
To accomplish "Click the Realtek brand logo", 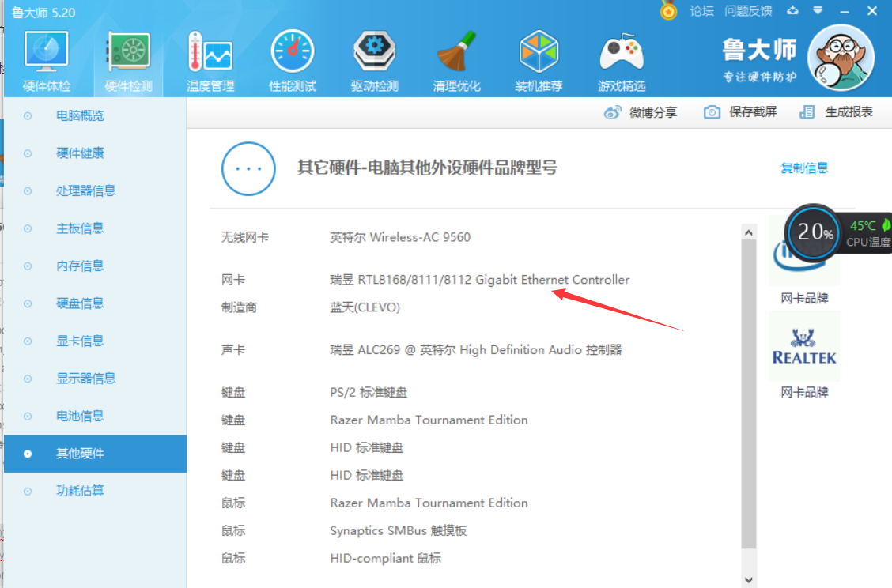I will [803, 346].
